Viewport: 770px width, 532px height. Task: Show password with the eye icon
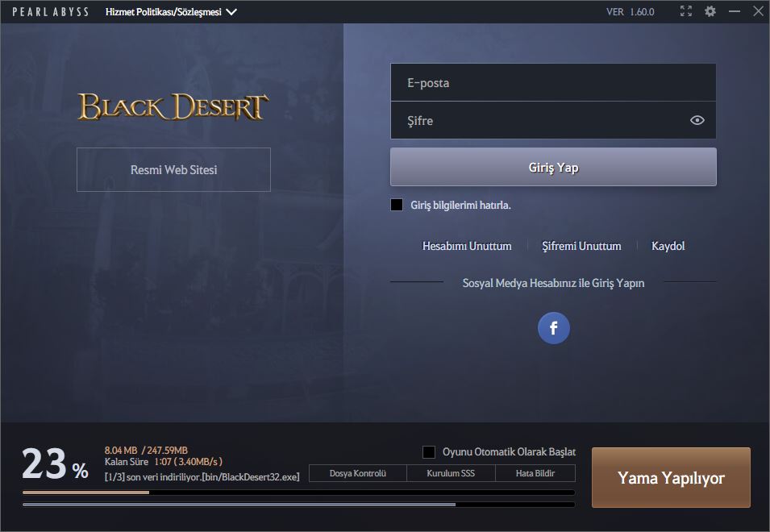click(x=697, y=120)
